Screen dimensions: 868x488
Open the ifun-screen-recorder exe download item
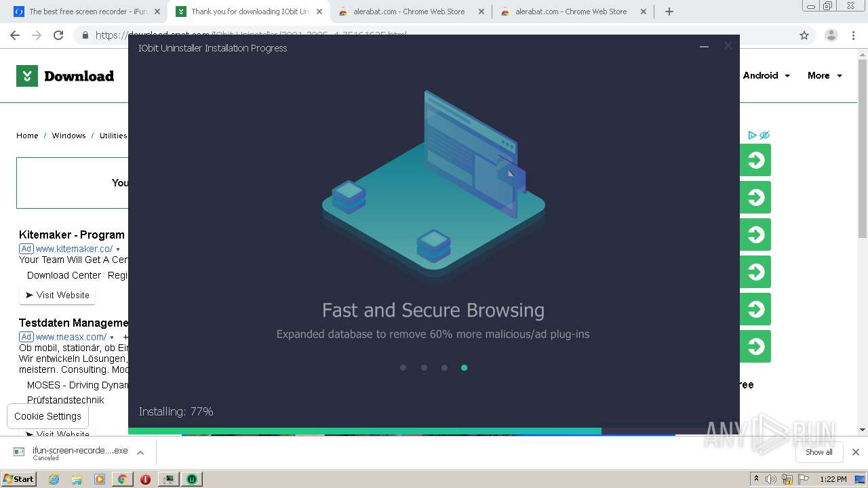pos(71,453)
